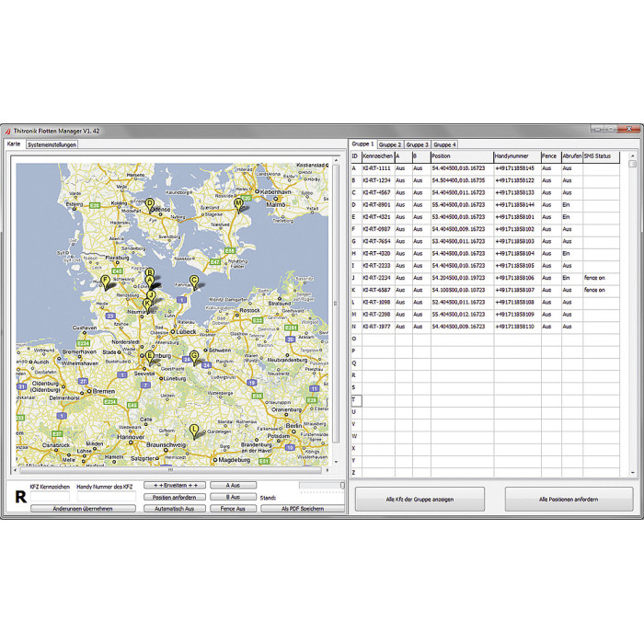
Task: Click map marker L near Braunschweig
Action: tap(194, 430)
